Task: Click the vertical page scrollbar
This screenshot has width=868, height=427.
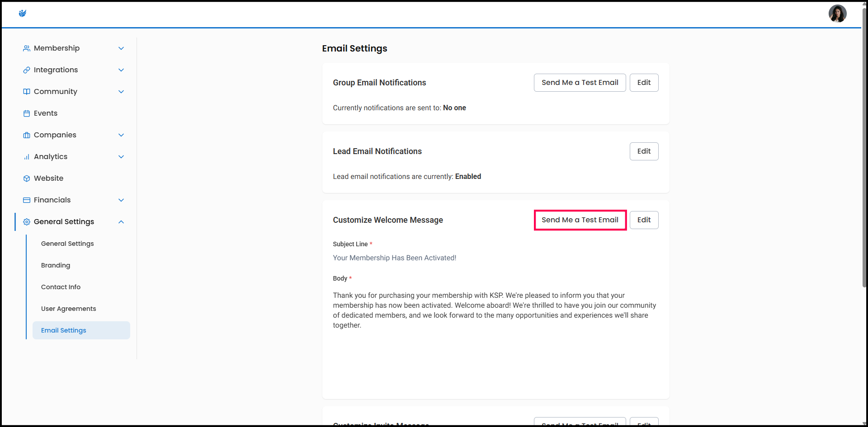Action: (x=864, y=149)
